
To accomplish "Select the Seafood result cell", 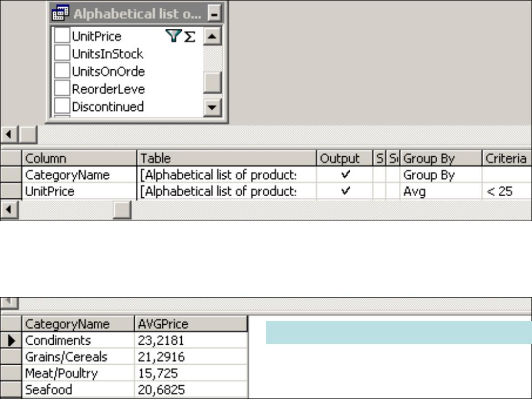I will [78, 390].
